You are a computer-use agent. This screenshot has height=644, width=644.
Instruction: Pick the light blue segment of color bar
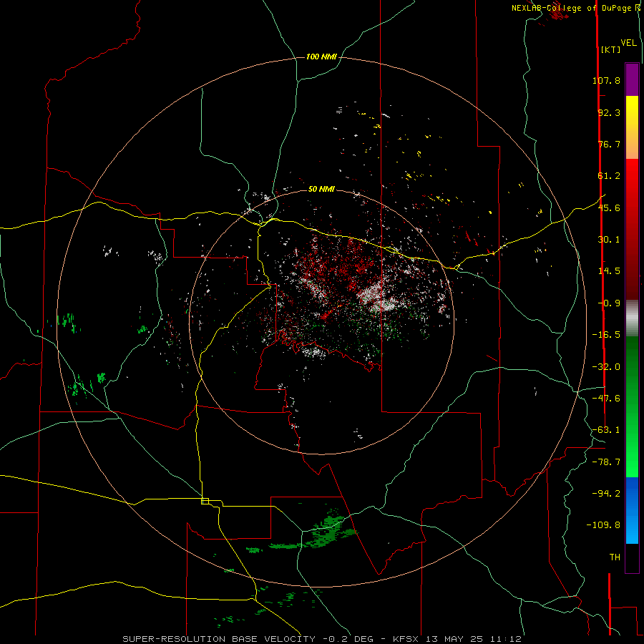(632, 530)
